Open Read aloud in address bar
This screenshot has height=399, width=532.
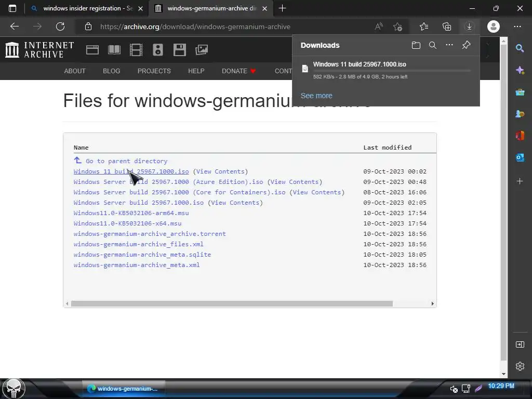pos(379,26)
